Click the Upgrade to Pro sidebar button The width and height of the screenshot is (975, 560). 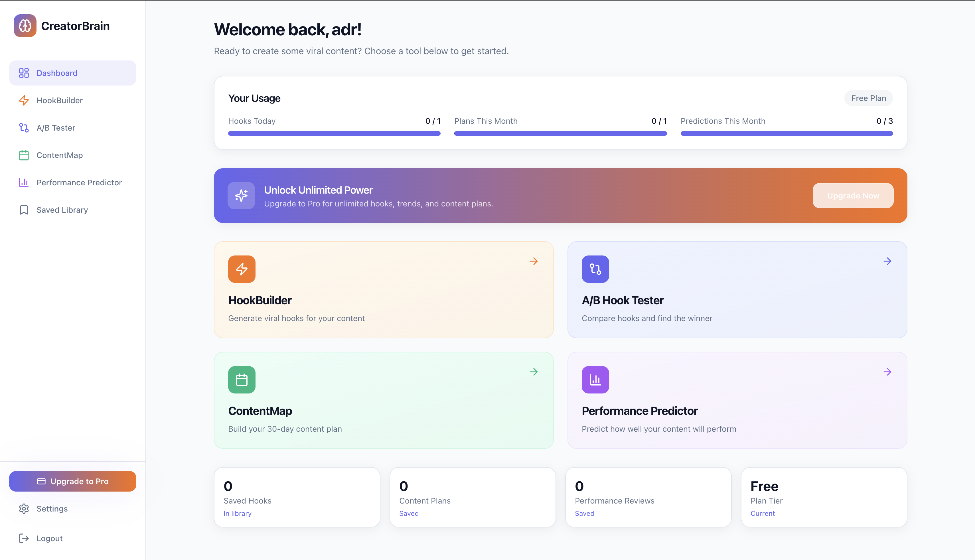[73, 481]
